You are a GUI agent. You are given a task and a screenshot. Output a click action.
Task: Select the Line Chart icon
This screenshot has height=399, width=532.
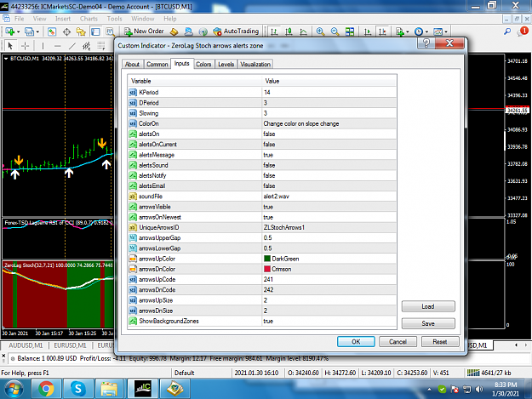point(303,31)
